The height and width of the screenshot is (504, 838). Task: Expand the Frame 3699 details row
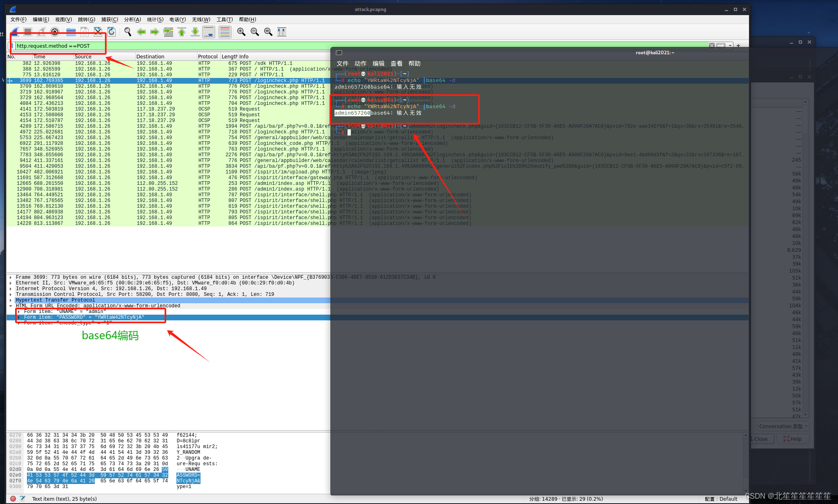click(11, 277)
